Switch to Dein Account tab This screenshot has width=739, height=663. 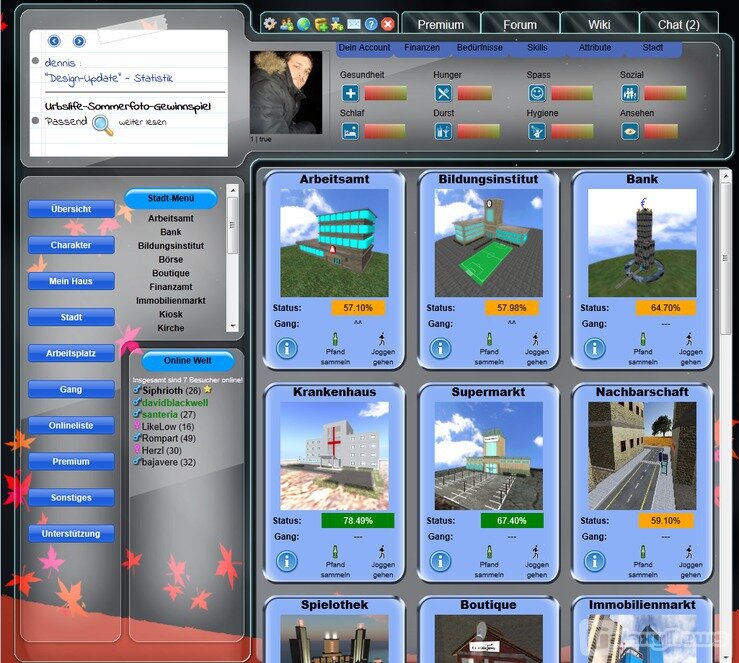coord(364,48)
